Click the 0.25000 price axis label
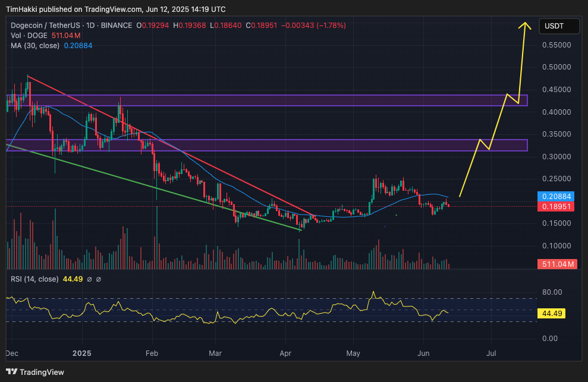The height and width of the screenshot is (382, 588). [556, 179]
